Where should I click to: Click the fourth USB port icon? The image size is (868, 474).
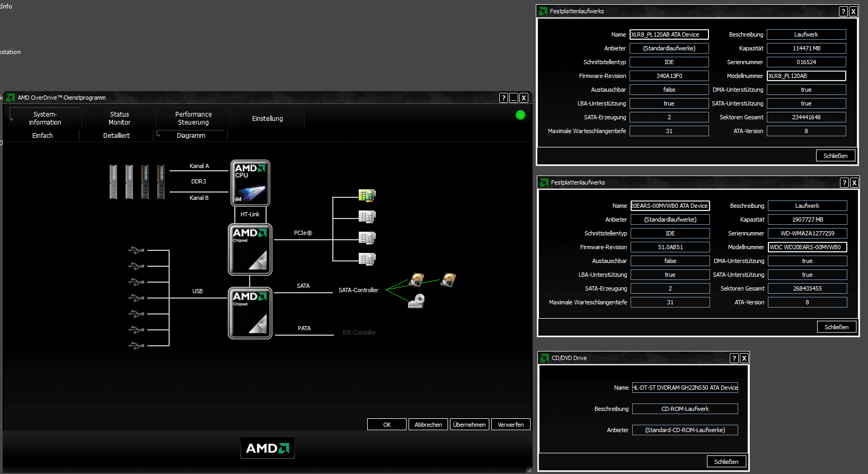point(137,297)
